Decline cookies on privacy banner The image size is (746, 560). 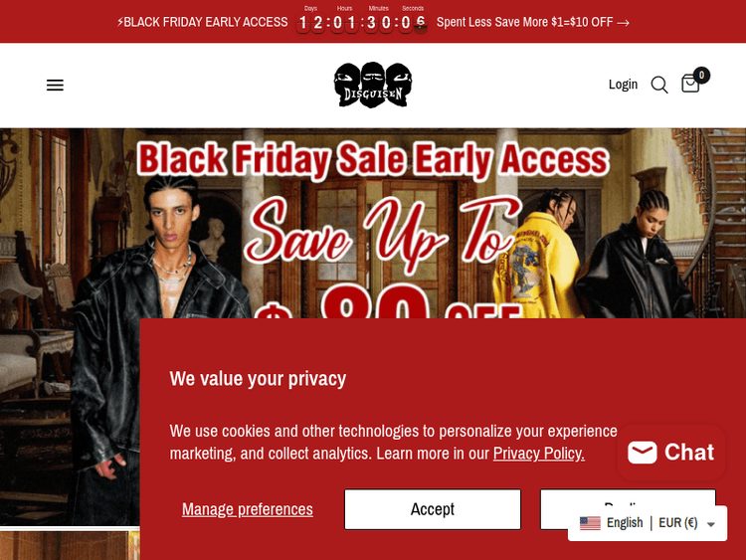(x=628, y=496)
